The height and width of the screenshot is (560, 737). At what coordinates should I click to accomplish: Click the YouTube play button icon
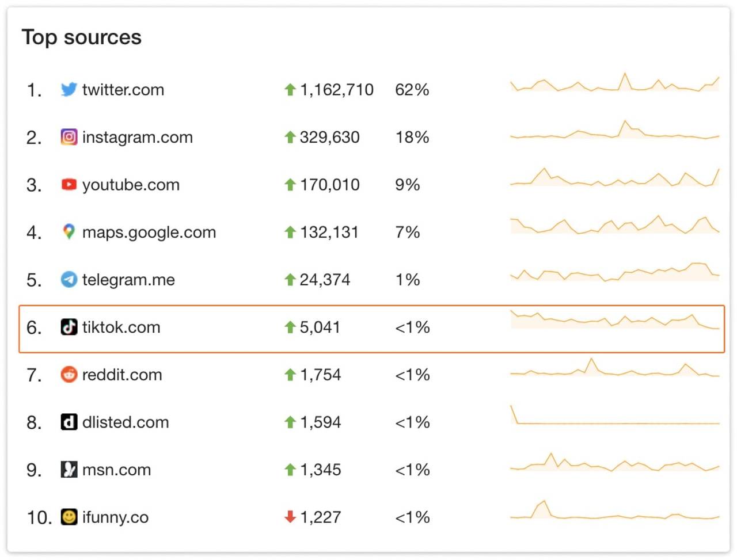(x=69, y=184)
